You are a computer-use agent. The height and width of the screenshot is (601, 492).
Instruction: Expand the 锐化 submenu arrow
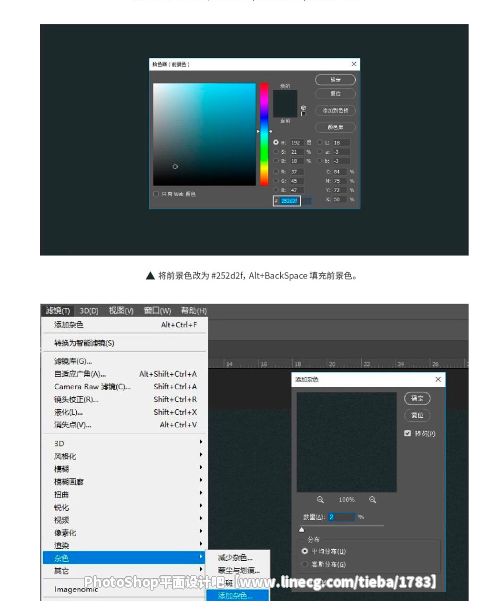(x=201, y=506)
